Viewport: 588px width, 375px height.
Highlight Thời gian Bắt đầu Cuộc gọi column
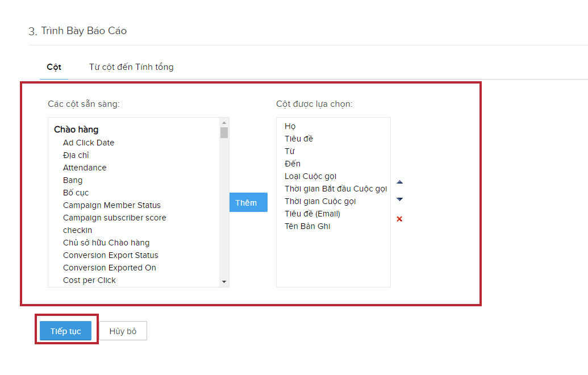pyautogui.click(x=336, y=189)
